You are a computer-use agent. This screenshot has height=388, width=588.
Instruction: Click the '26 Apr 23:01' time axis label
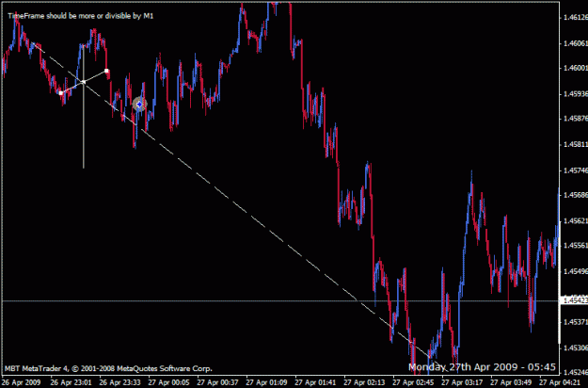click(71, 382)
